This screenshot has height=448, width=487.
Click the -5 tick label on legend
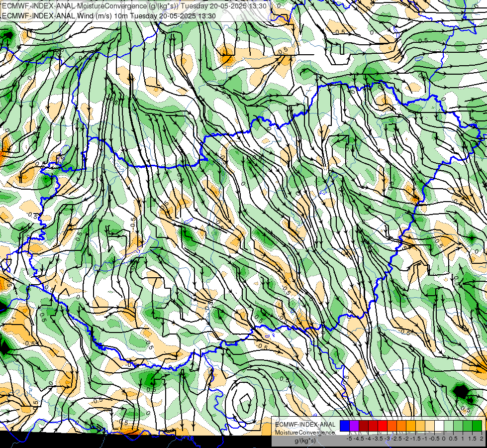(349, 439)
